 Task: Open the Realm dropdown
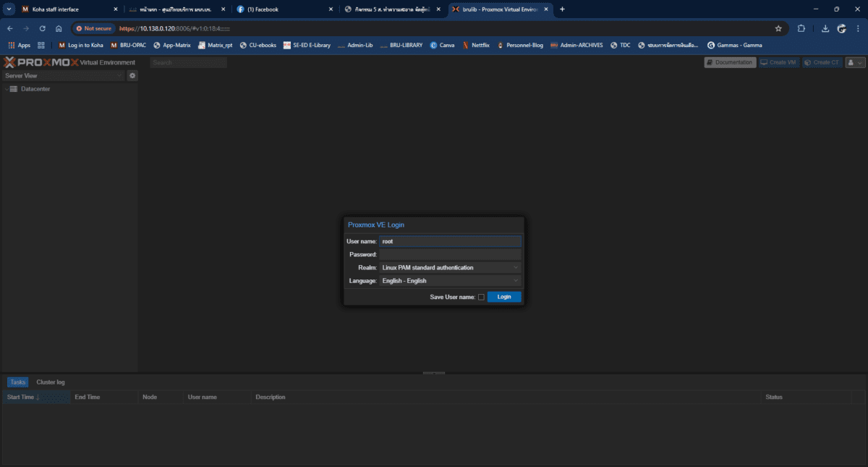coord(450,267)
